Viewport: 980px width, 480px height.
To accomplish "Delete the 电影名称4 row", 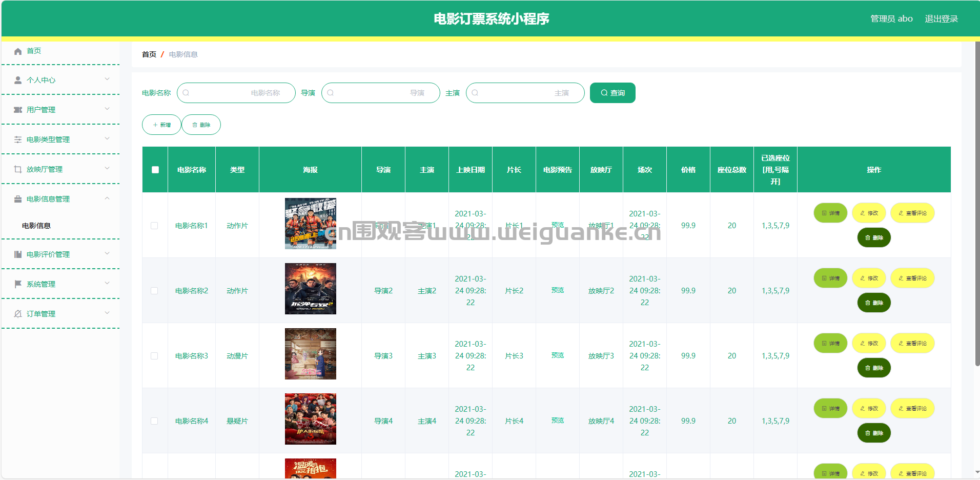I will [x=874, y=433].
